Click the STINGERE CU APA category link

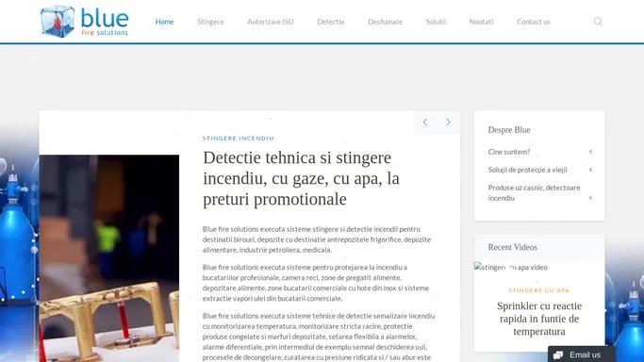pyautogui.click(x=538, y=290)
